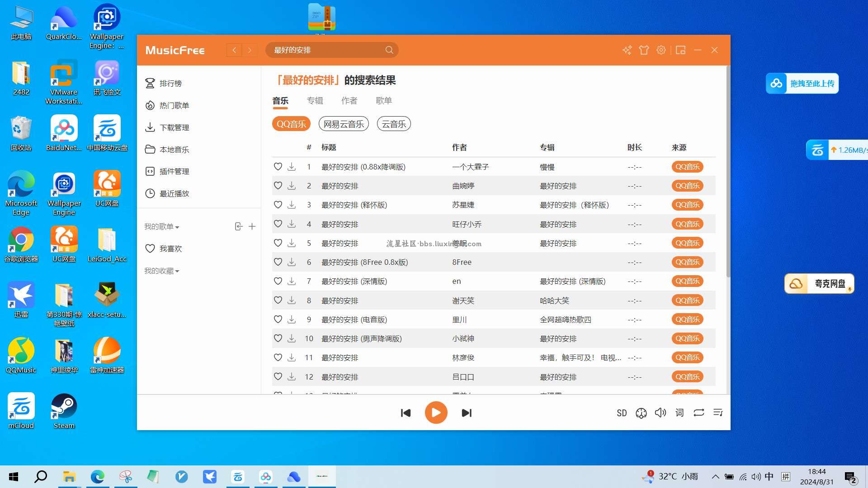Viewport: 868px width, 488px height.
Task: Change SD audio quality
Action: click(x=622, y=413)
